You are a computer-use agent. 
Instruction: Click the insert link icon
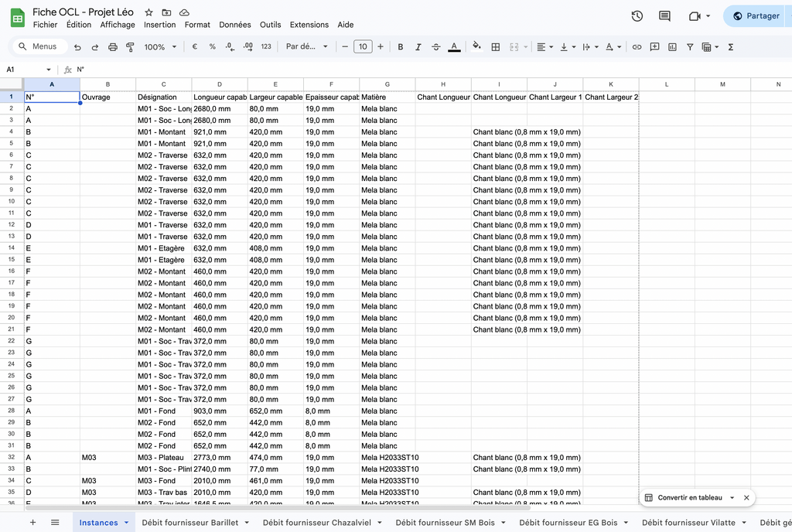637,47
